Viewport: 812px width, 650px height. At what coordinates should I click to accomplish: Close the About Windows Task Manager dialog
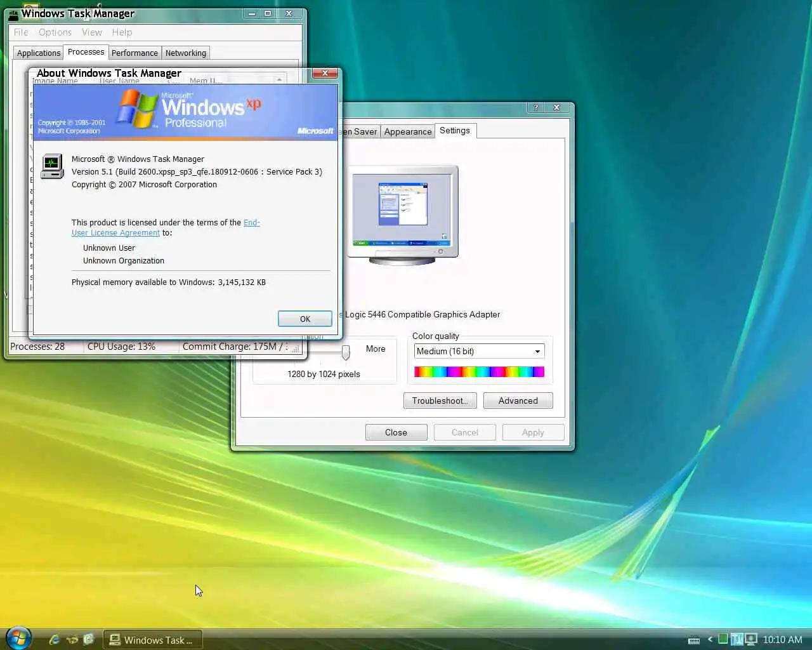point(325,73)
